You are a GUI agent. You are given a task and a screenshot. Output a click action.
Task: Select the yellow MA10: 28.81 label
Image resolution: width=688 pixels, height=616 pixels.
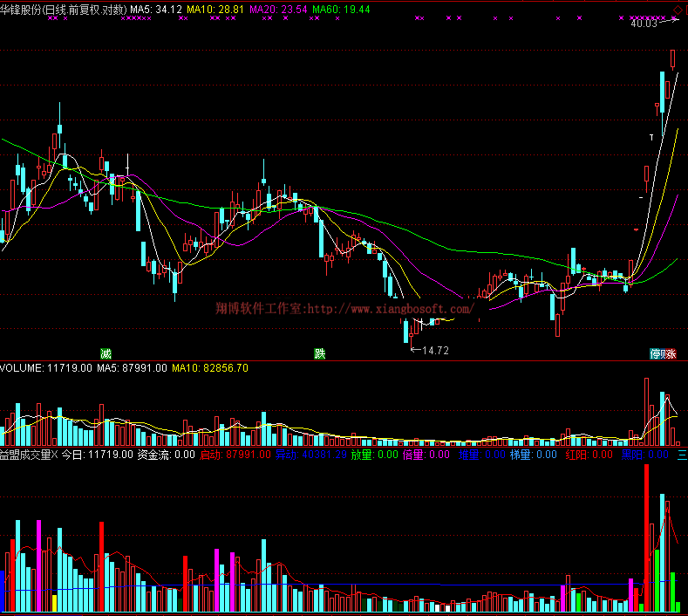[x=215, y=10]
